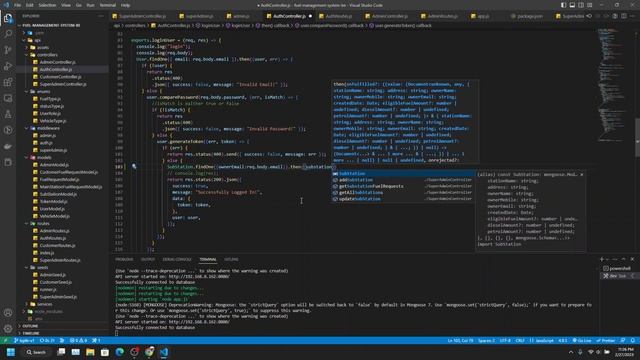Switch to the SuperAdminController.js editor tab
640x360 pixels.
click(142, 16)
